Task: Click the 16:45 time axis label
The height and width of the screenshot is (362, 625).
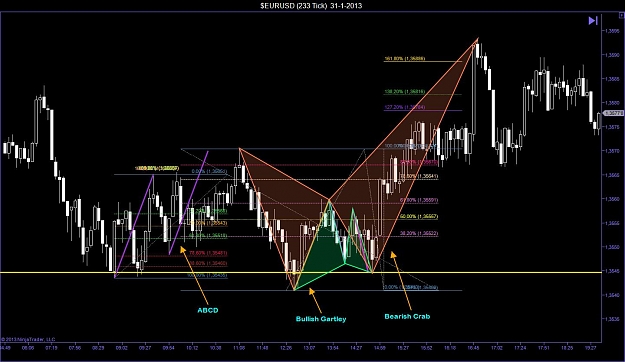Action: (473, 348)
